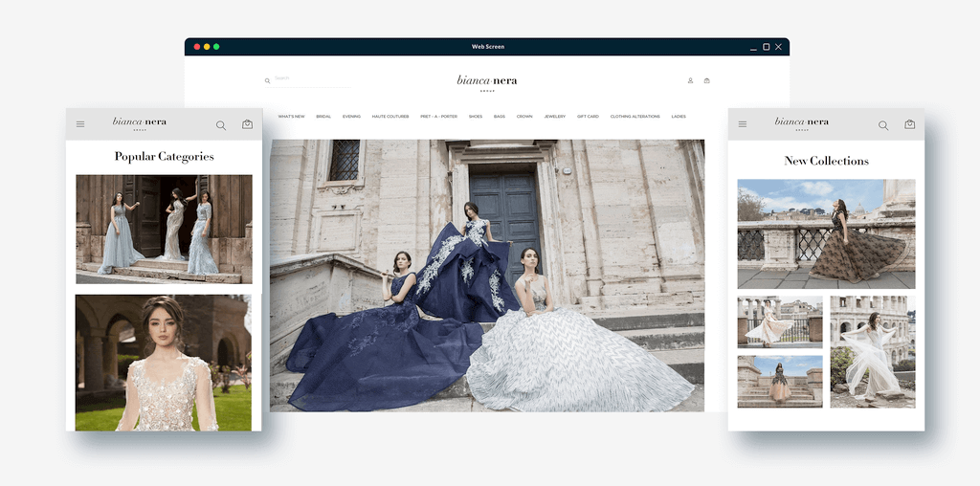Click the New Collections heading
The image size is (980, 486).
[826, 161]
